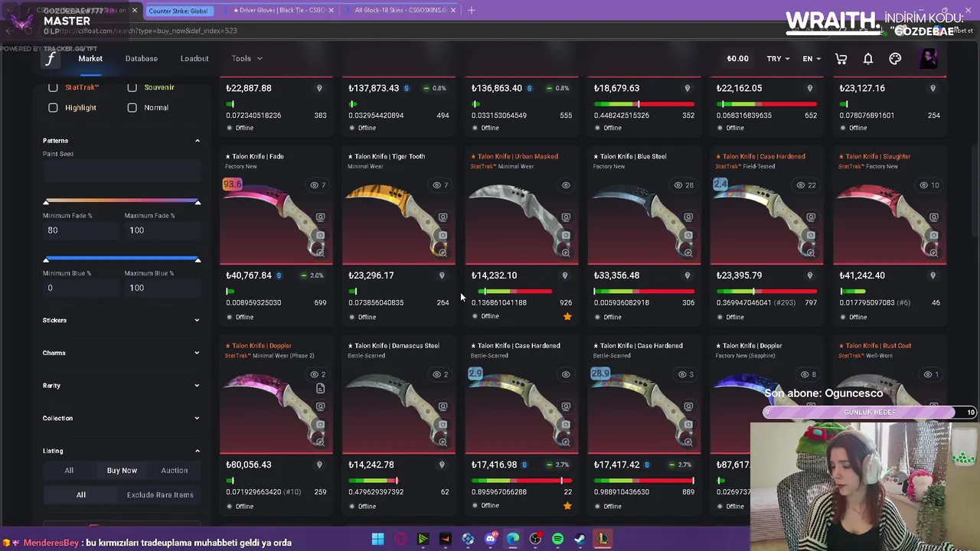Select the Buy Now listing filter
The image size is (980, 551).
(122, 471)
